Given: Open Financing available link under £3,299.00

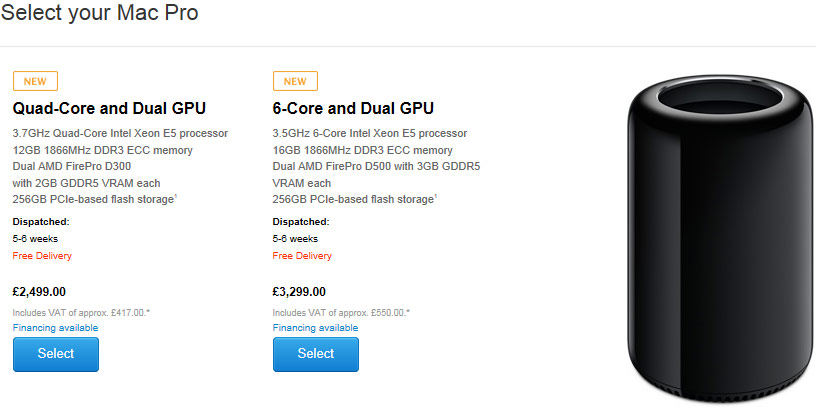Looking at the screenshot, I should [315, 328].
